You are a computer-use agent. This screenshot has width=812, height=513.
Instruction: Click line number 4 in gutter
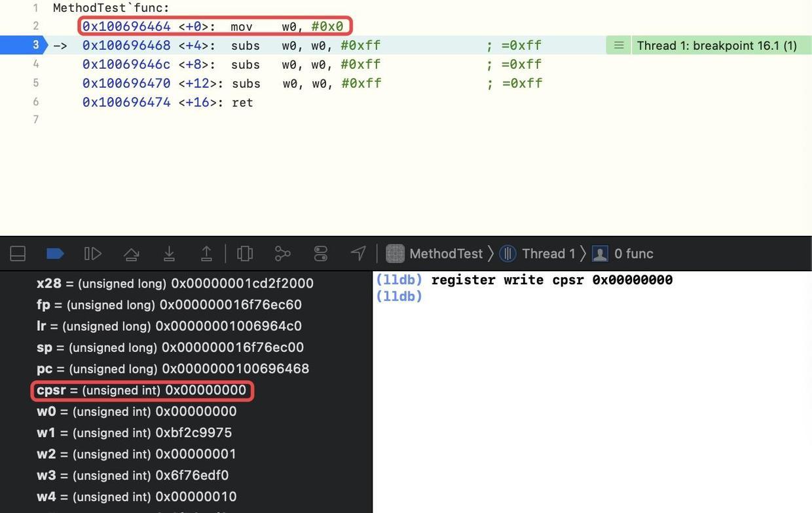pos(36,64)
